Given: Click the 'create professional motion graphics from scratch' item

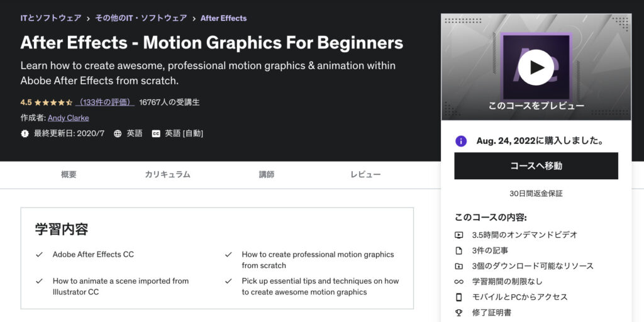Looking at the screenshot, I should tap(318, 260).
